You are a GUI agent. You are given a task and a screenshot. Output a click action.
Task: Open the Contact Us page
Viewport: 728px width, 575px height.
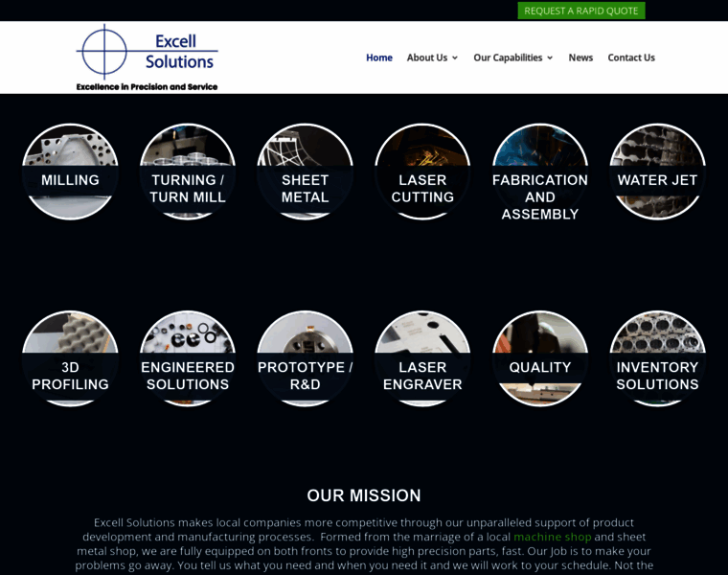pyautogui.click(x=631, y=57)
